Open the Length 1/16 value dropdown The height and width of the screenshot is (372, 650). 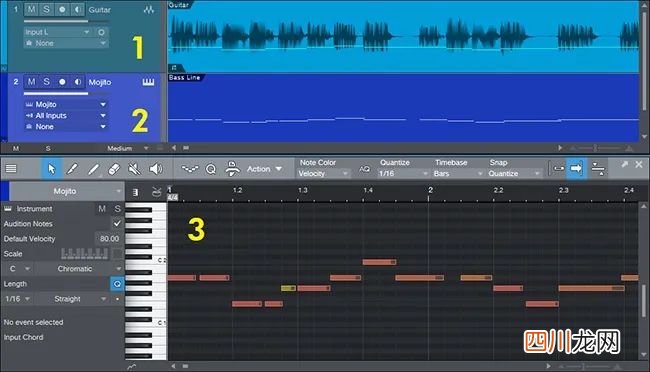(18, 299)
